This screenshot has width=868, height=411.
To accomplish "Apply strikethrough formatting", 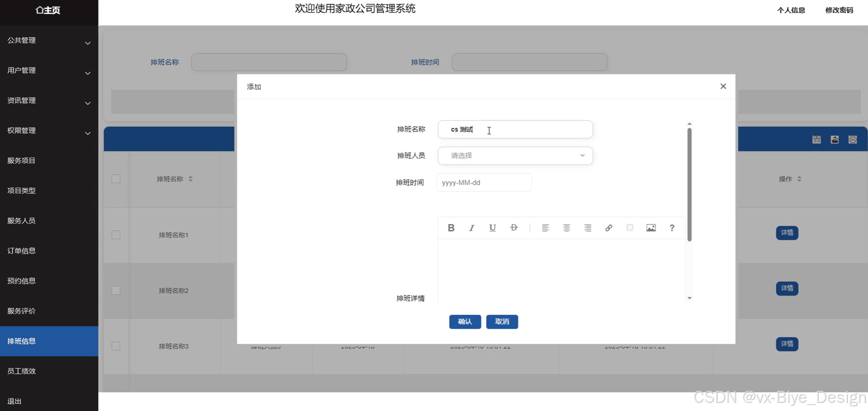I will [514, 228].
